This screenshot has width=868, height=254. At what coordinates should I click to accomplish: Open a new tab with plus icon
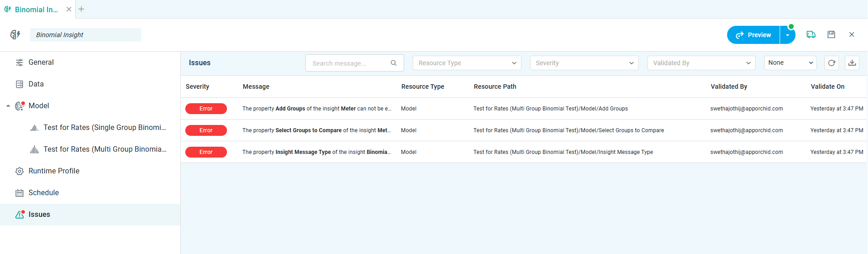tap(82, 9)
